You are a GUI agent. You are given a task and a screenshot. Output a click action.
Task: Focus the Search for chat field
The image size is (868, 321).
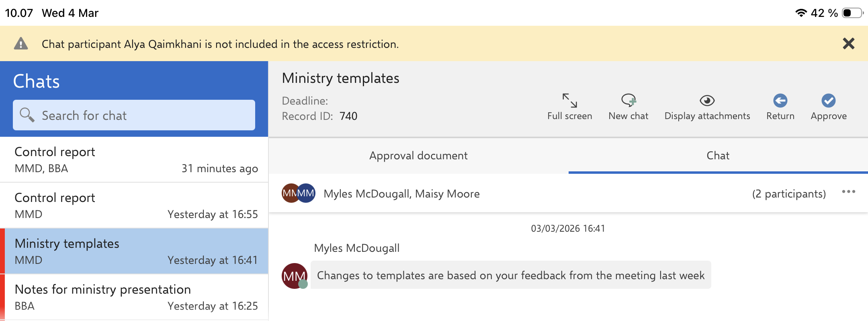(134, 115)
